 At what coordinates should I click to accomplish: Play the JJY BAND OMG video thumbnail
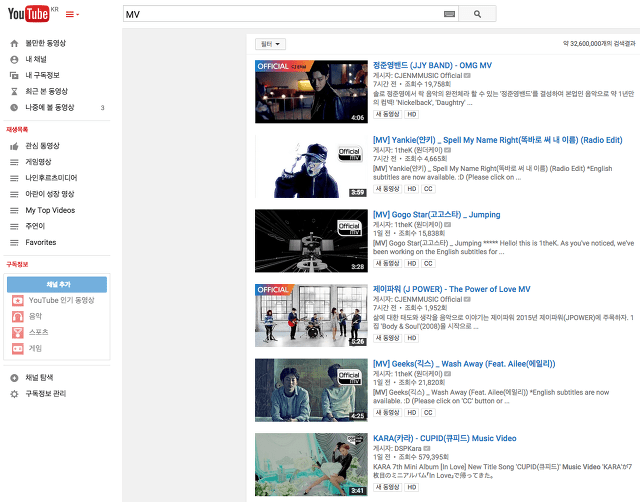coord(311,91)
